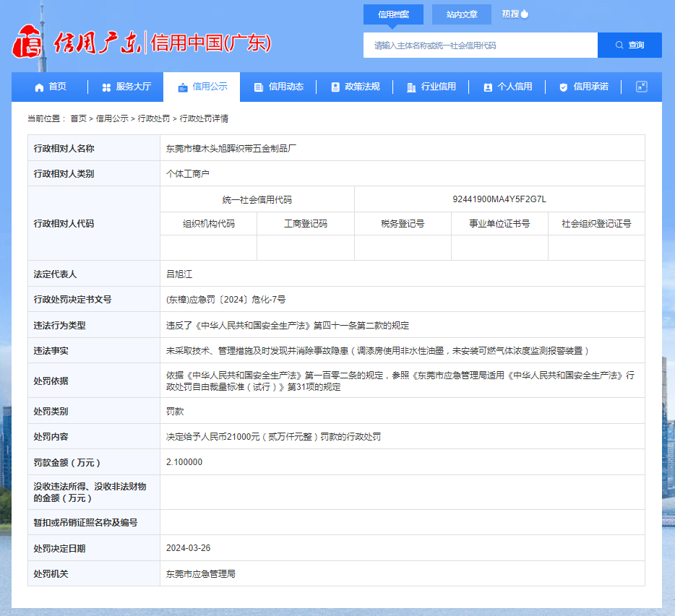The height and width of the screenshot is (616, 675).
Task: Click the 个人信用 person icon
Action: [488, 87]
